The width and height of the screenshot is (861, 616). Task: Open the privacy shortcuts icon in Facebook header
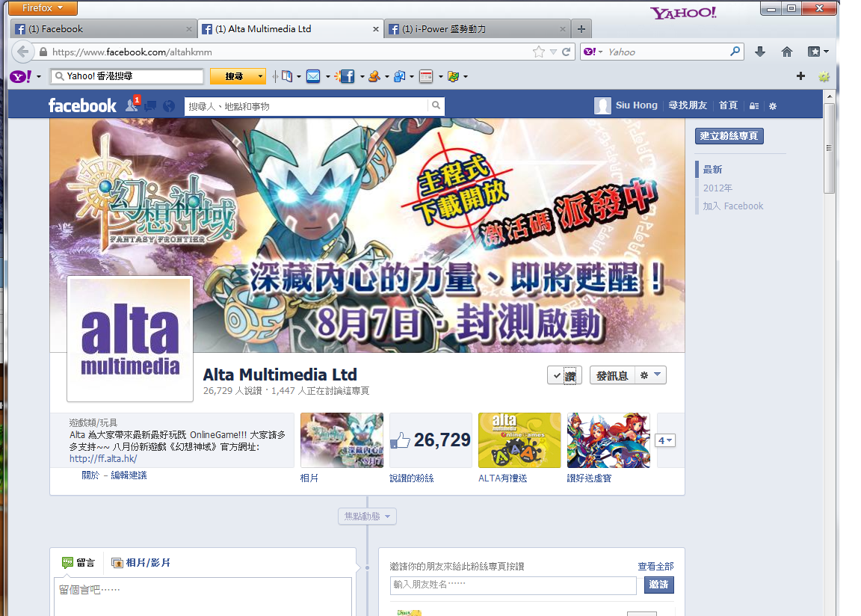click(754, 106)
